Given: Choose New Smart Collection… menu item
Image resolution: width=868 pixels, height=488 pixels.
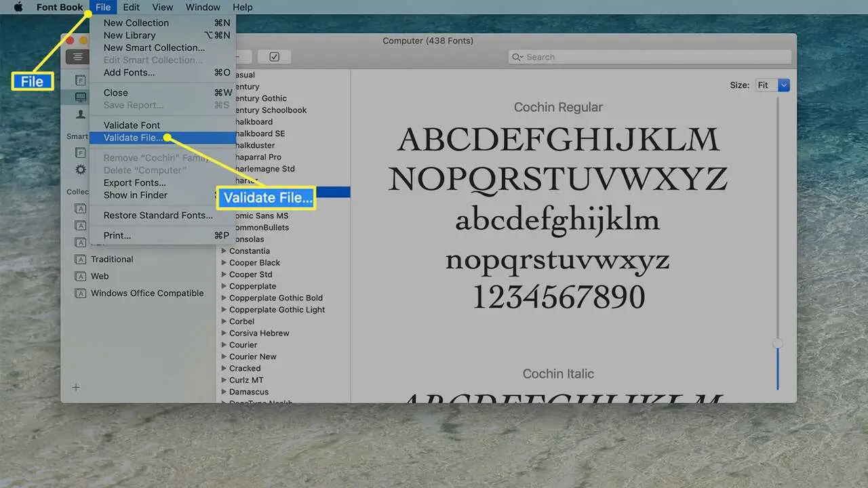Looking at the screenshot, I should click(163, 47).
